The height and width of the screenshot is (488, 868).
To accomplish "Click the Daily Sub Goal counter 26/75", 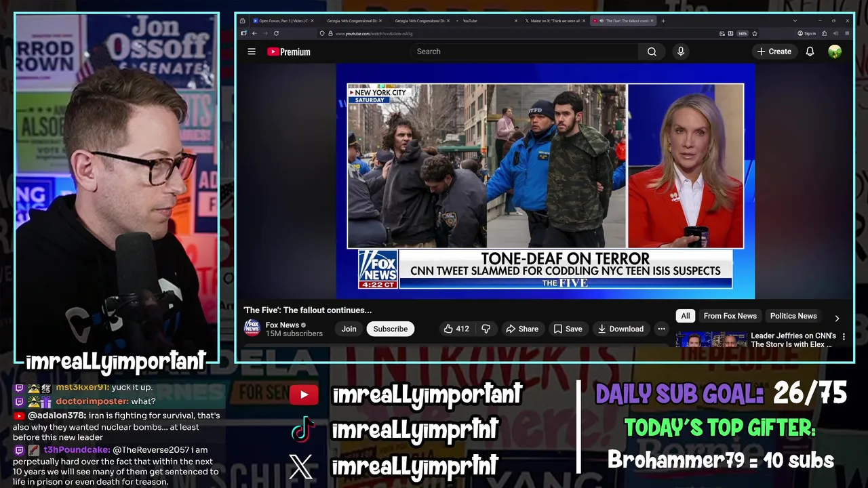I will click(x=810, y=394).
